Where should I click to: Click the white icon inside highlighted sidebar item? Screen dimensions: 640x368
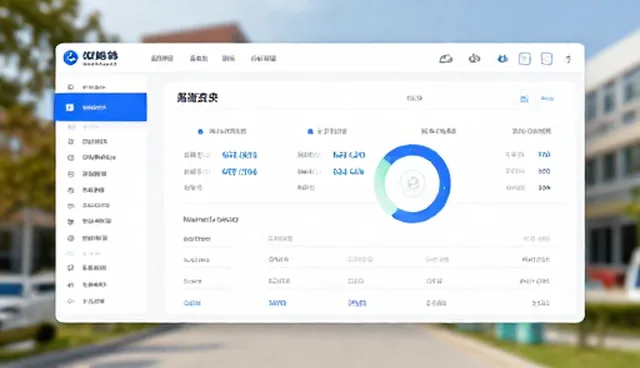(70, 107)
